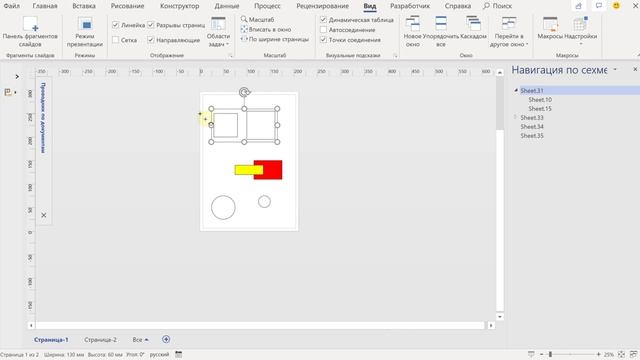Viewport: 640px width, 360px height.
Task: Click zoom in plus in status bar
Action: 598,355
